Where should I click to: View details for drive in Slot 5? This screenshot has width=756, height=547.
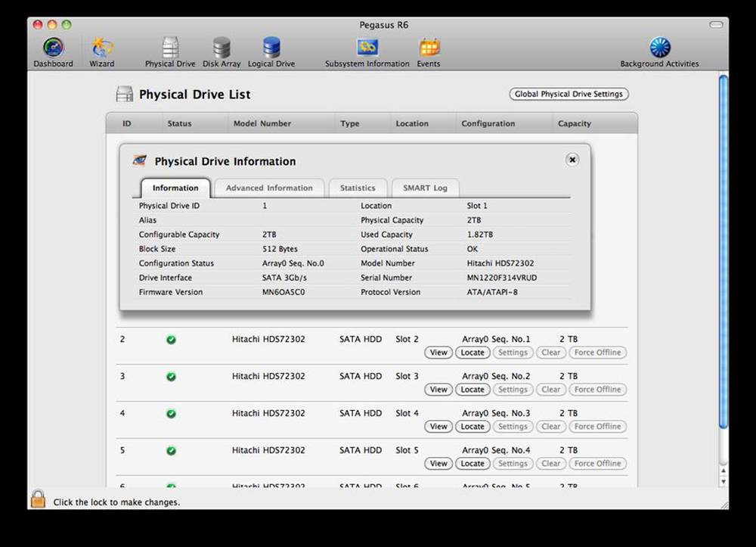pyautogui.click(x=438, y=464)
